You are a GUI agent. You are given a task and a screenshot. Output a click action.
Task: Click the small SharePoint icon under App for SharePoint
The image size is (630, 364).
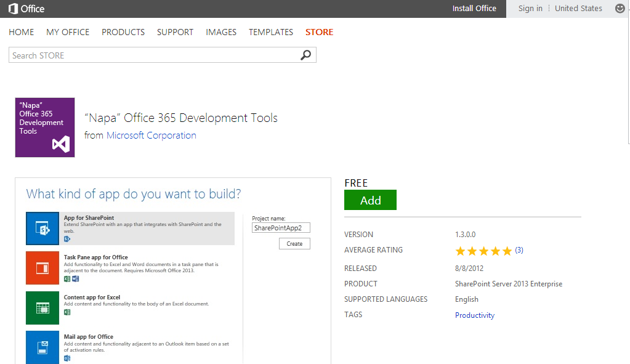[67, 239]
